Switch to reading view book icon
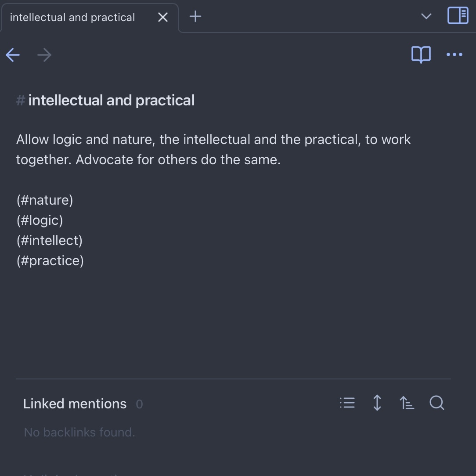This screenshot has height=476, width=476. [x=421, y=54]
